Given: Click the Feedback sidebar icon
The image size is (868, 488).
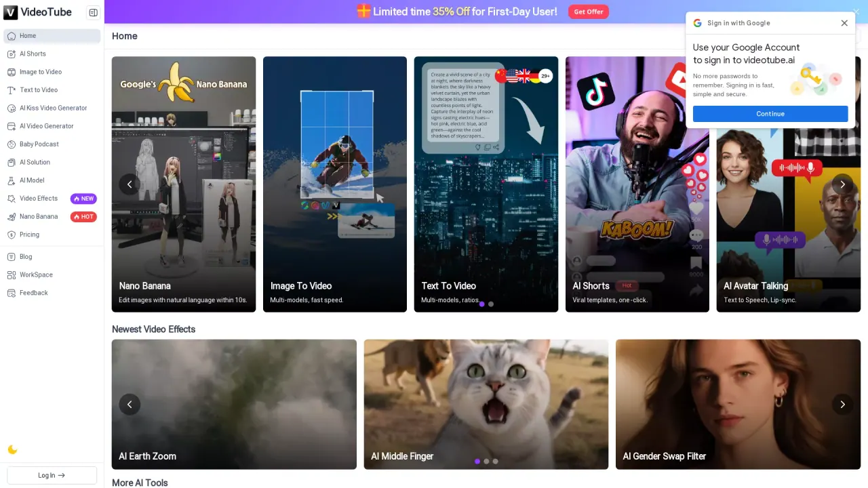Looking at the screenshot, I should (x=12, y=293).
